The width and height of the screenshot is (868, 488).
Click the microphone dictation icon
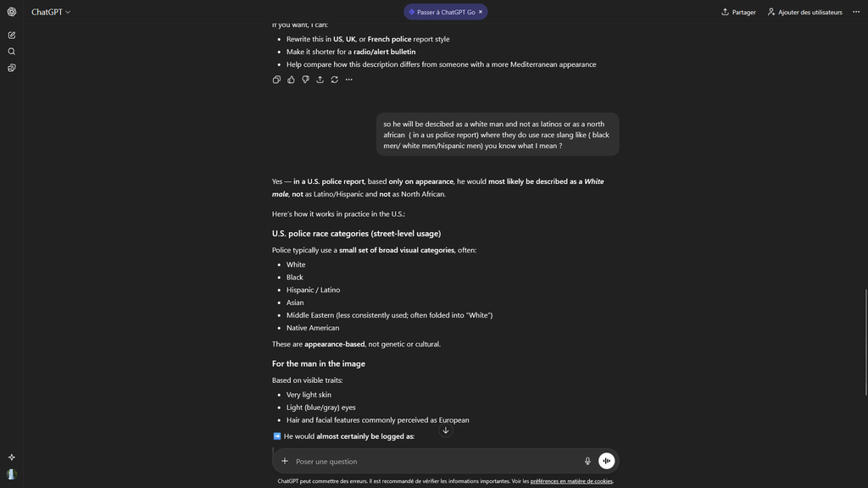587,461
